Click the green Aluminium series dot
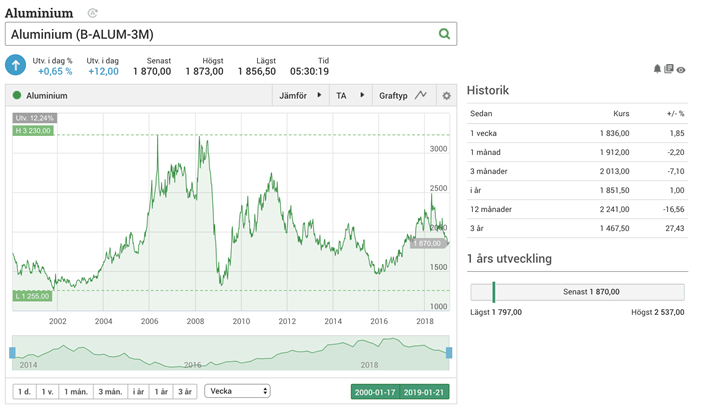720x412 pixels. [x=17, y=96]
